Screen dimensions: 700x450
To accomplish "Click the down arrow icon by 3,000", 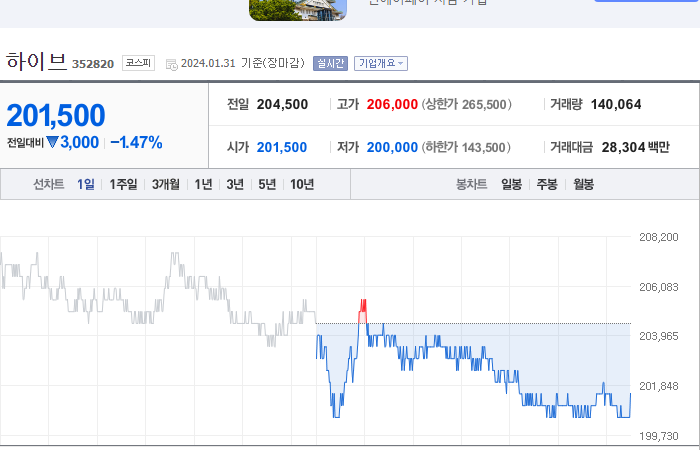I will (x=52, y=142).
